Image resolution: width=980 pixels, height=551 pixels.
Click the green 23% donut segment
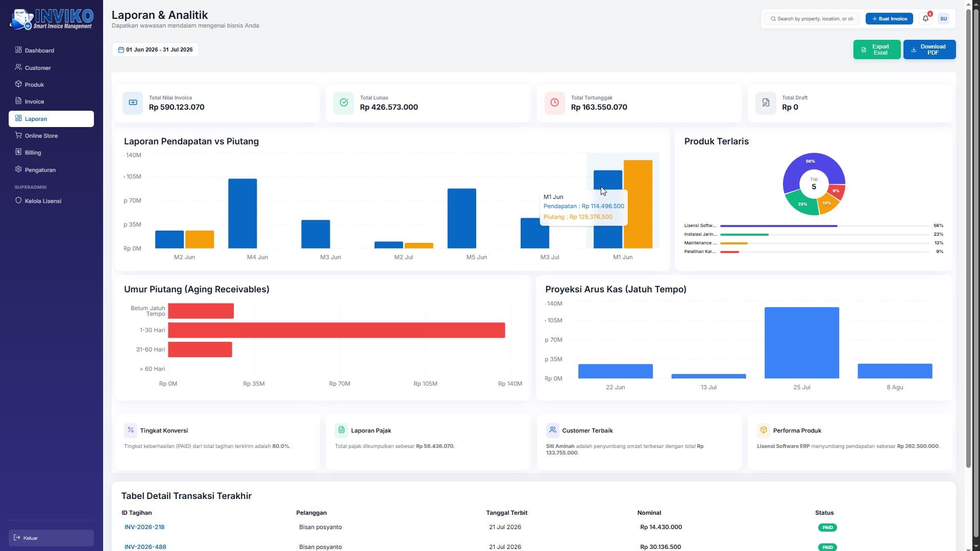(802, 204)
